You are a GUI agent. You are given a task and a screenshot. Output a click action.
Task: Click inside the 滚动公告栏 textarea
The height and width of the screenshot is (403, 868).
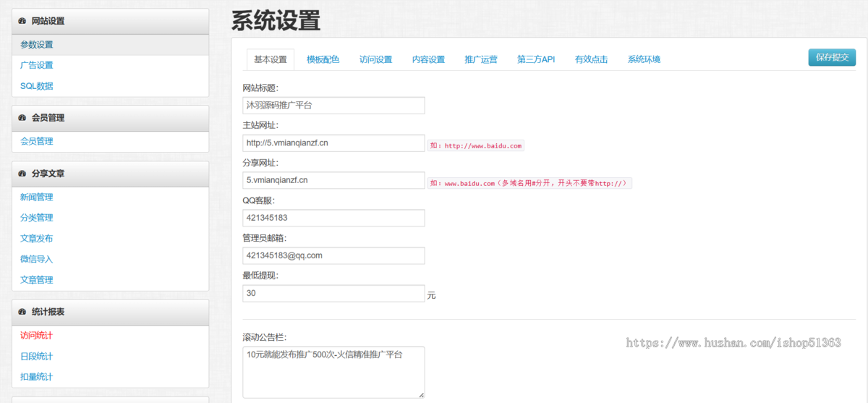[x=333, y=372]
